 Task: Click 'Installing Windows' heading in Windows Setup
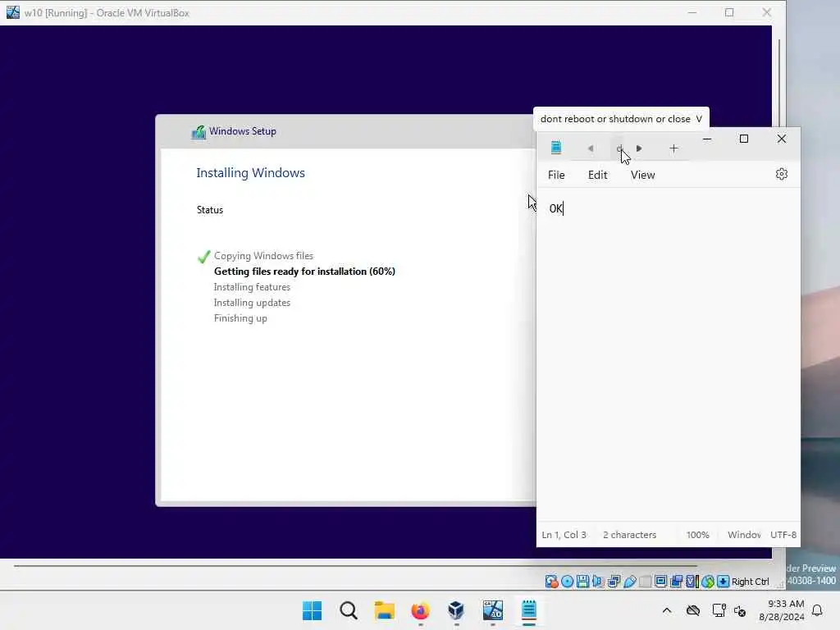tap(251, 172)
